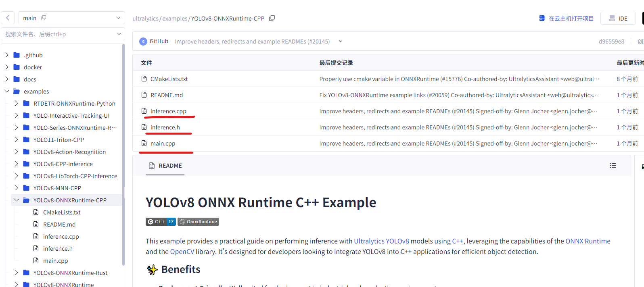Open ONNX Runtime link in README
The image size is (644, 287).
(x=588, y=241)
